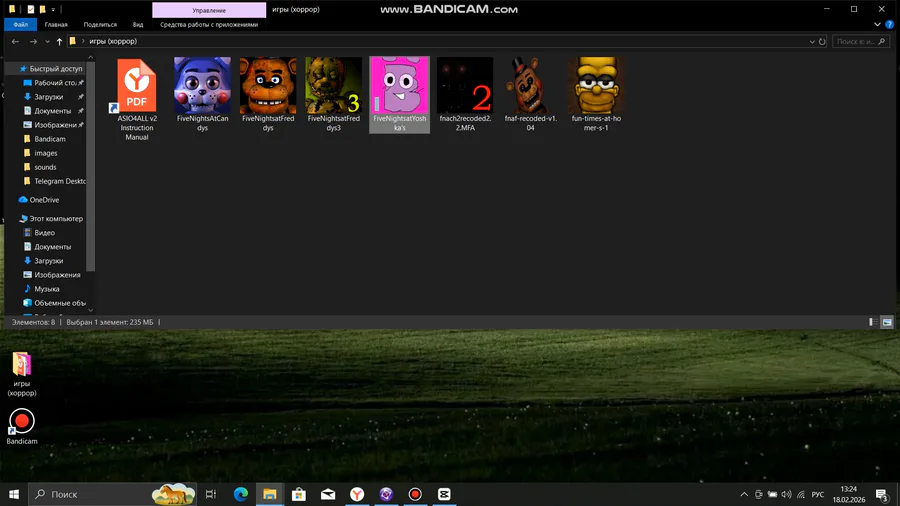Click the taskbar Поиск search box

click(114, 494)
